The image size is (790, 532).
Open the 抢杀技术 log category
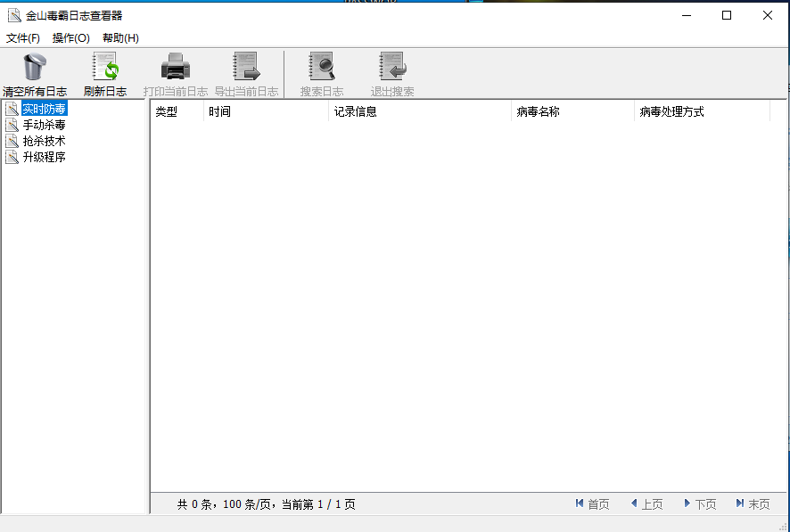[44, 141]
